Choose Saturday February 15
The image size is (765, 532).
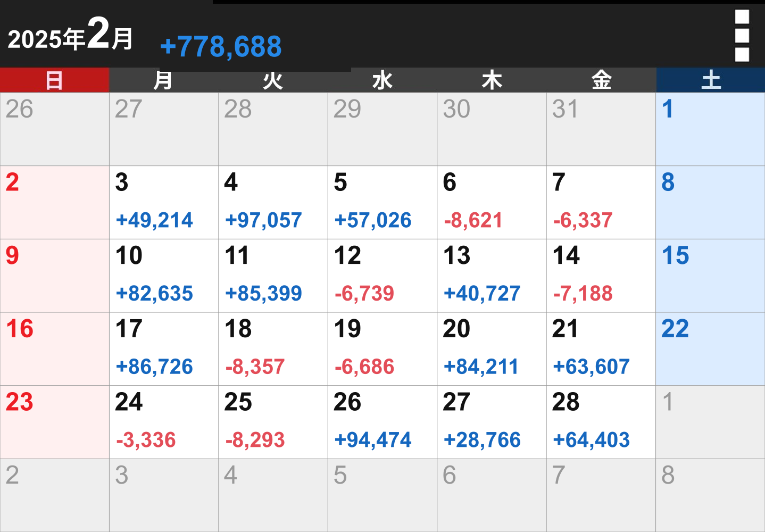coord(711,276)
